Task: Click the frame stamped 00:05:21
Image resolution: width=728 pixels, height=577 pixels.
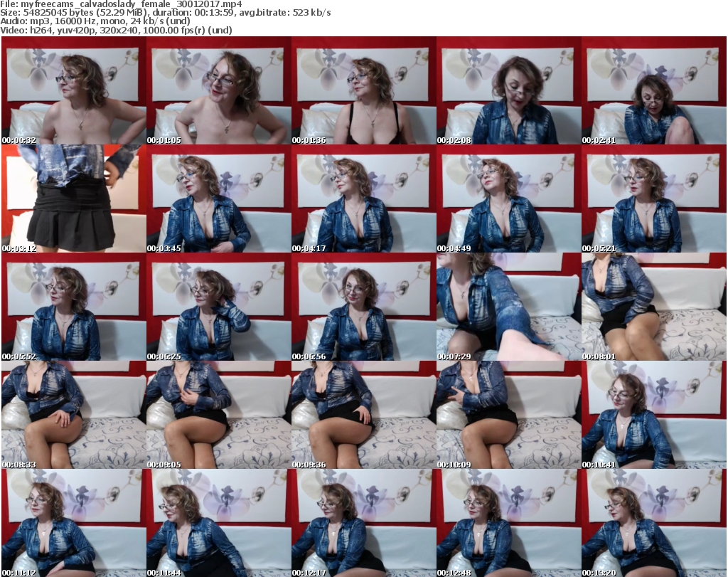Action: (654, 198)
